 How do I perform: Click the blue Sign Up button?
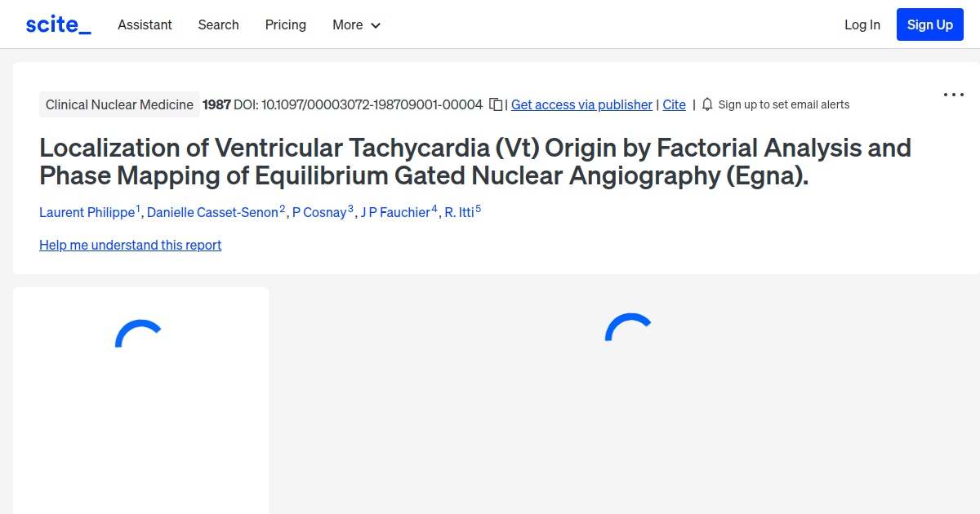[929, 24]
